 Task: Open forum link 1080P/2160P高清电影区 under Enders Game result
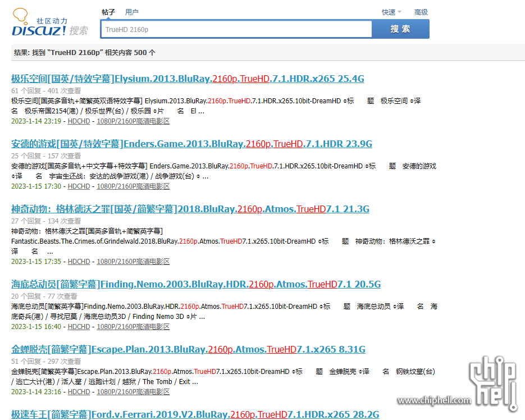tap(133, 186)
